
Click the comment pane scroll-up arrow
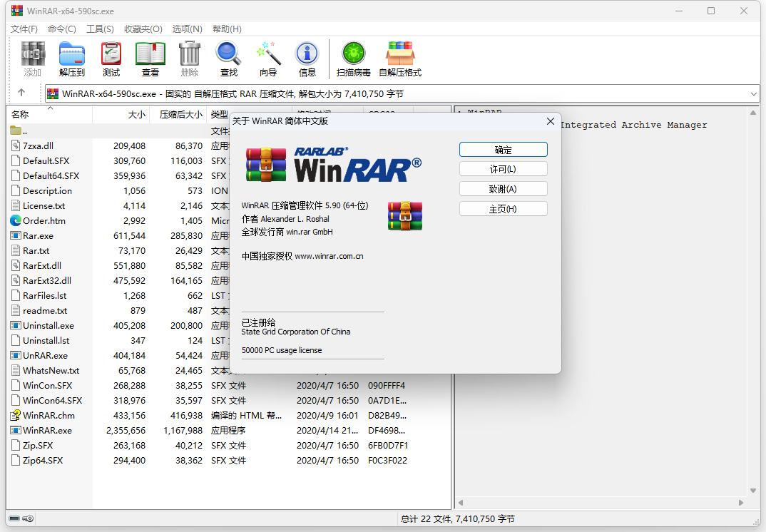(x=753, y=113)
